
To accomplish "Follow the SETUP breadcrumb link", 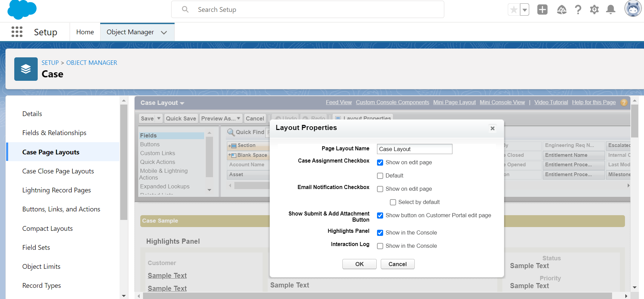I will (50, 63).
